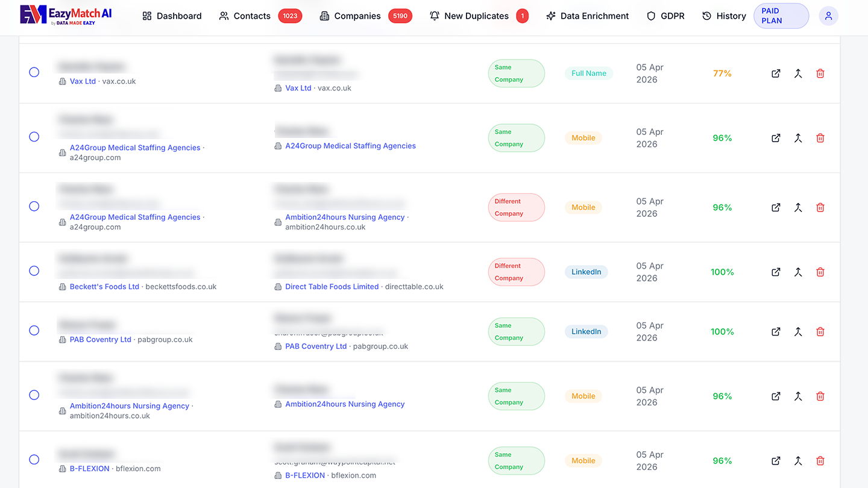
Task: Click the EazyMatch AI logo
Action: pos(66,15)
